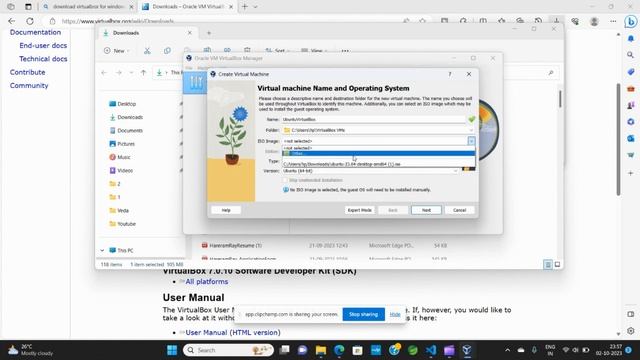Open Contribute link in page sidebar
The image size is (640, 360).
(x=27, y=72)
